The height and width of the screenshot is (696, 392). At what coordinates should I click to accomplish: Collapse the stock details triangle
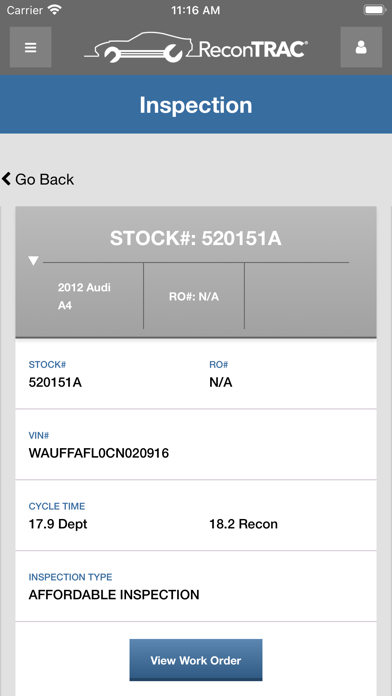pos(33,261)
